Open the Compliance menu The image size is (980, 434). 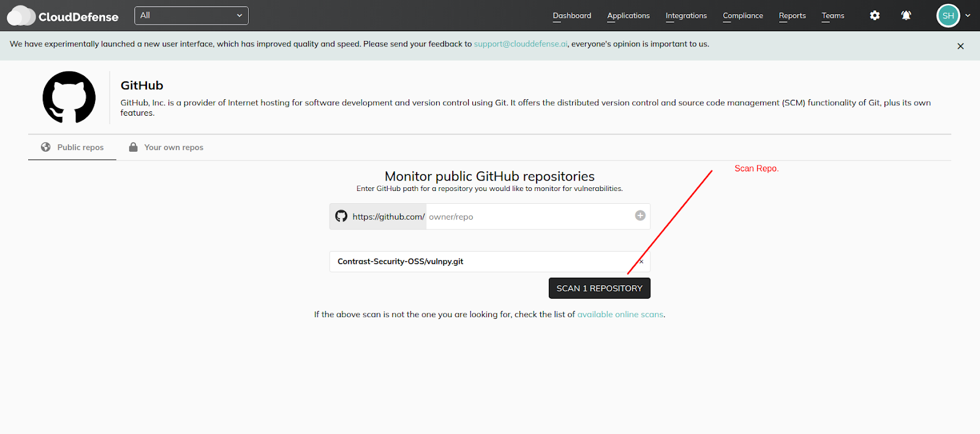coord(743,16)
